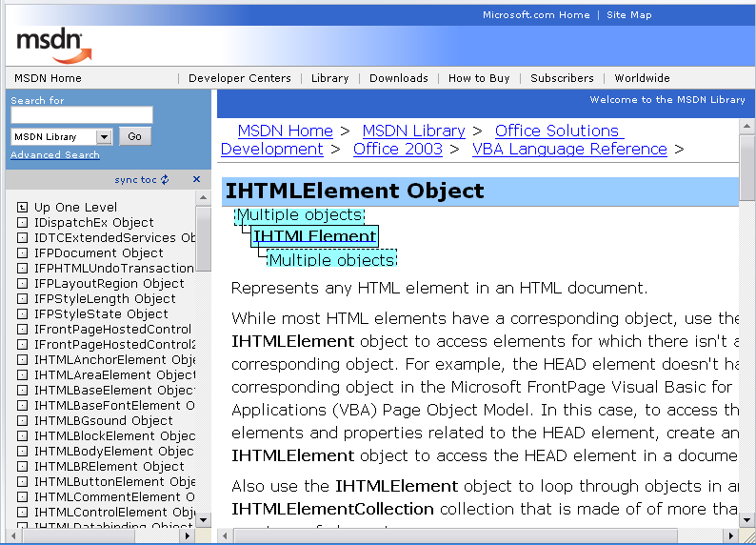Click the TOC horizontal scrollbar right arrow
Image resolution: width=756 pixels, height=545 pixels.
[x=188, y=536]
